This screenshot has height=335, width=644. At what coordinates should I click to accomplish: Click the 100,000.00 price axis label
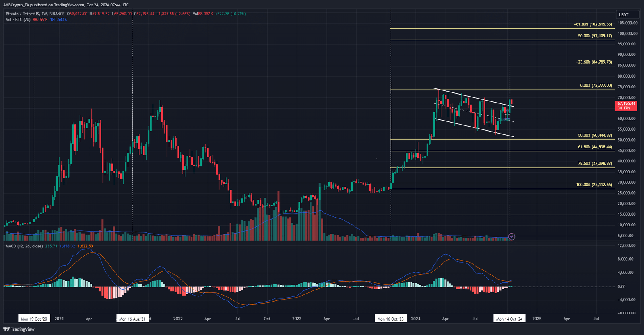pos(627,34)
